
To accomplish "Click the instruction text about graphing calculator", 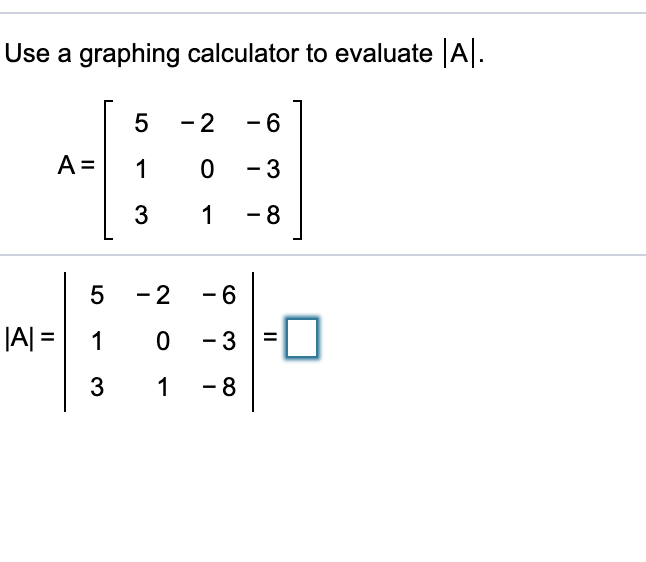I will click(244, 54).
